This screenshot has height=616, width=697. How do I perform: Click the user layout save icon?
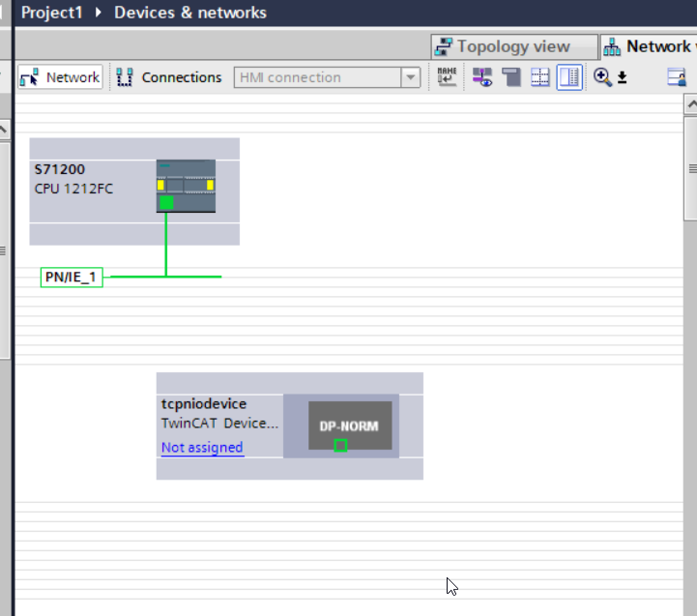[x=677, y=77]
